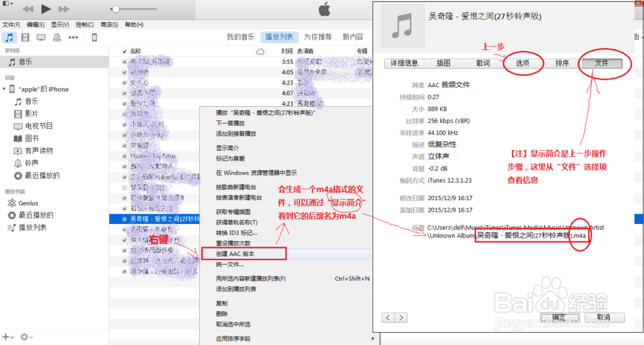Switch to 新内容 tab
The width and height of the screenshot is (644, 345).
[x=353, y=37]
